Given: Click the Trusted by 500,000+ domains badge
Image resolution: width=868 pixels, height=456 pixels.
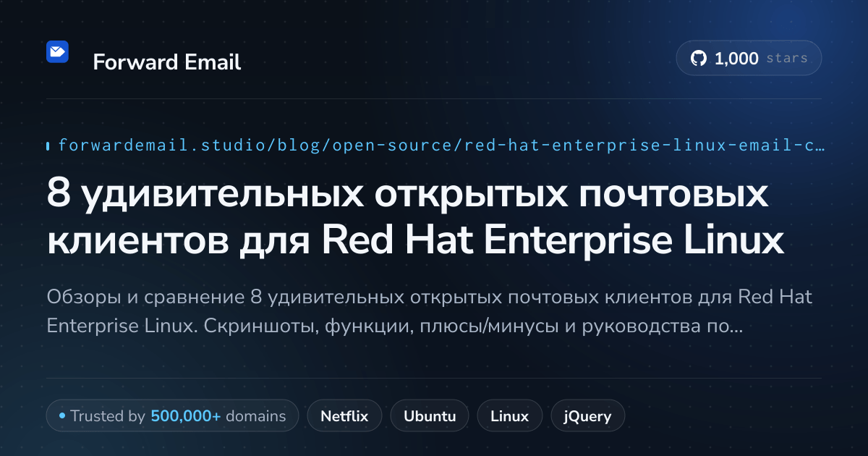Looking at the screenshot, I should tap(172, 416).
